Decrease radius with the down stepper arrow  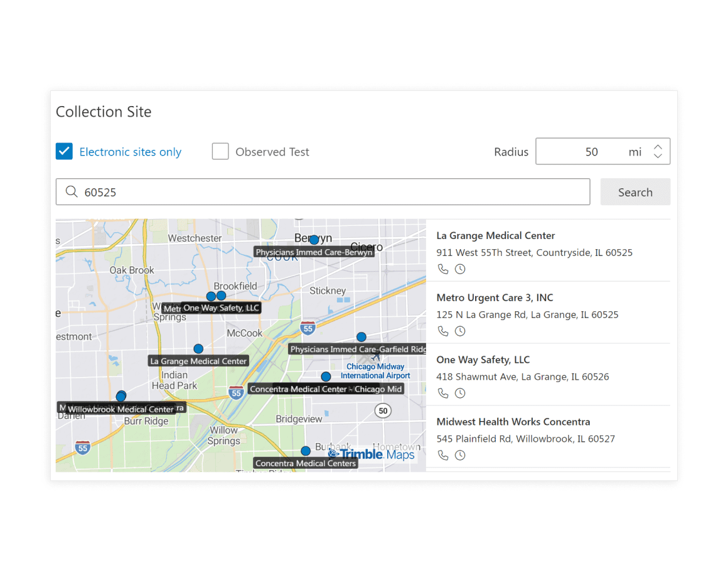[x=658, y=156]
